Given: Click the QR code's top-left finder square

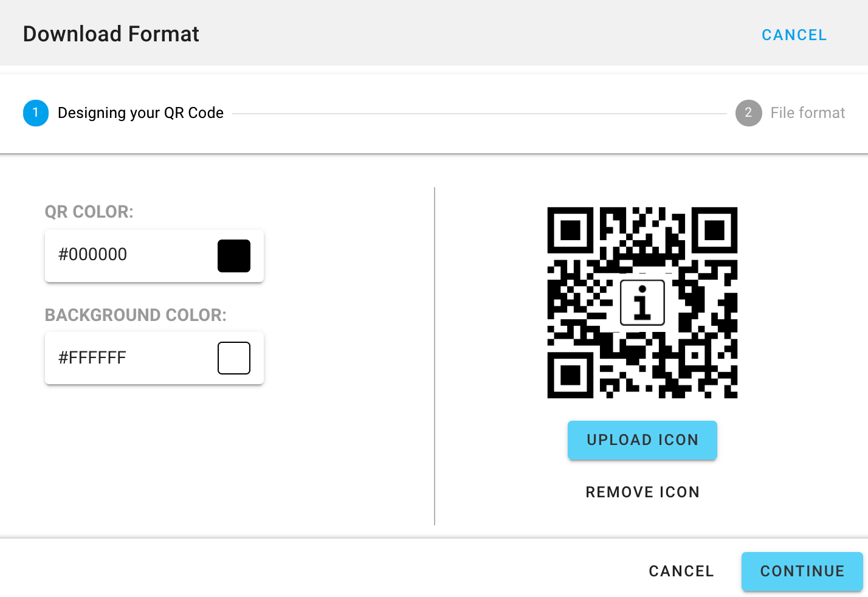Looking at the screenshot, I should pos(570,230).
